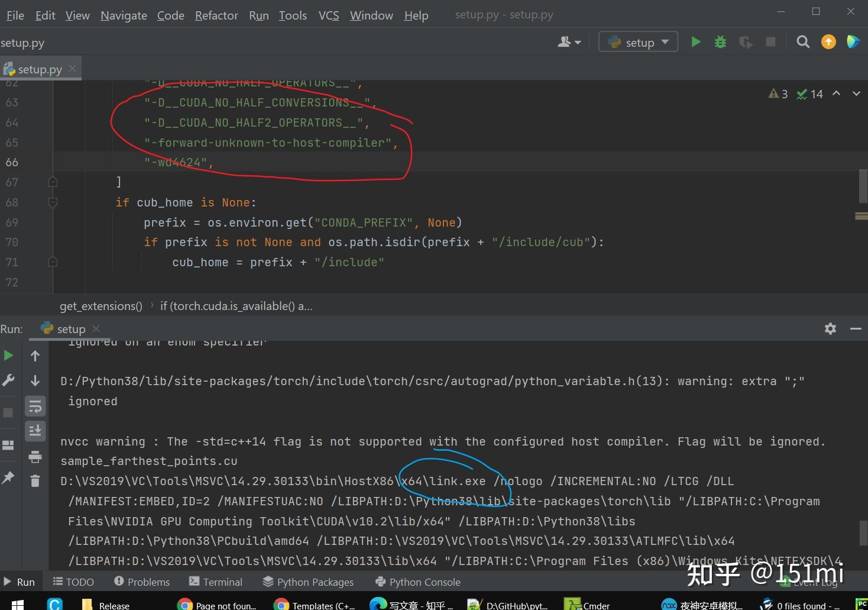Clear the console output with the trash icon
The width and height of the screenshot is (868, 610).
(x=35, y=481)
